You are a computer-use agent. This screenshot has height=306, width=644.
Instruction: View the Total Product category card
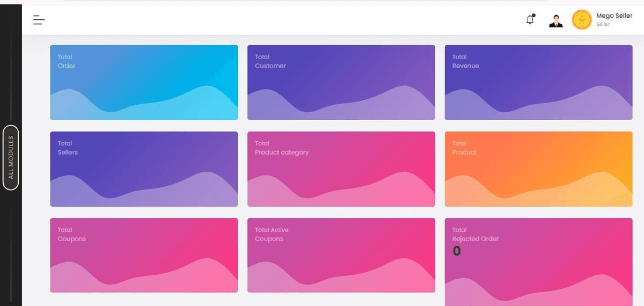(x=341, y=169)
